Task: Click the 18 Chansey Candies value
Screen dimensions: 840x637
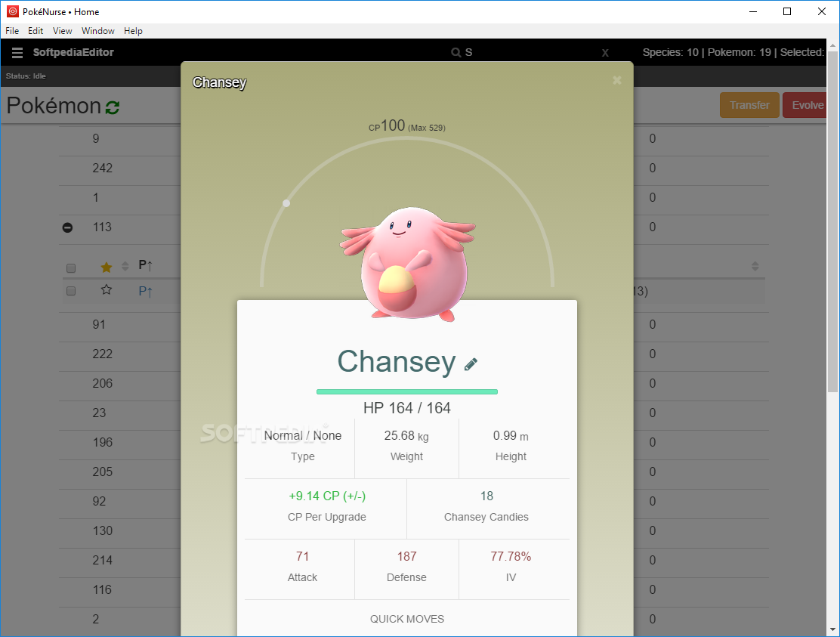Action: pyautogui.click(x=487, y=496)
